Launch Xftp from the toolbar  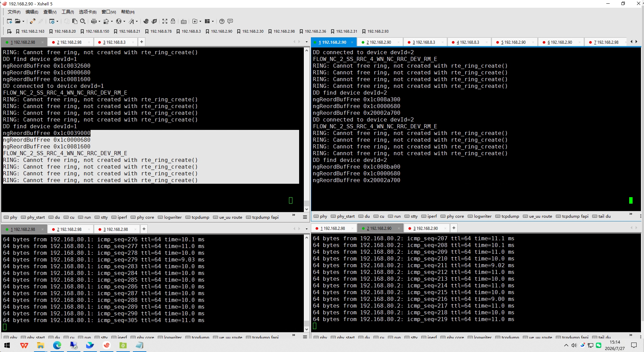click(x=146, y=21)
